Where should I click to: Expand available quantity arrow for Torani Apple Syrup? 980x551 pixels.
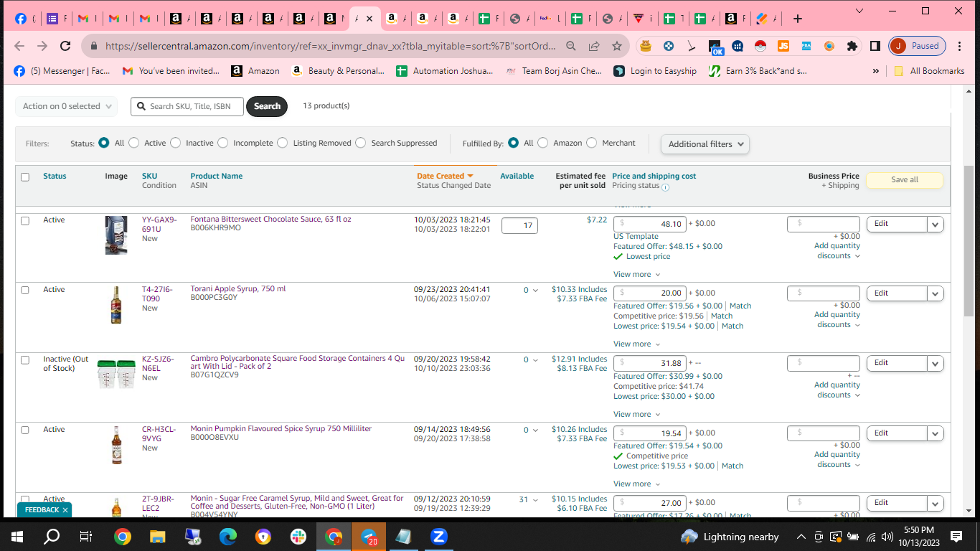point(535,291)
